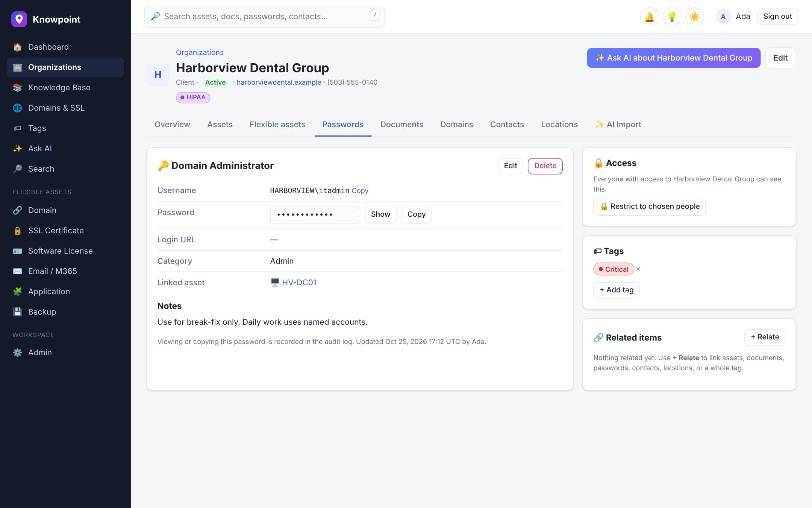Switch to the Flexible assets tab

(277, 125)
